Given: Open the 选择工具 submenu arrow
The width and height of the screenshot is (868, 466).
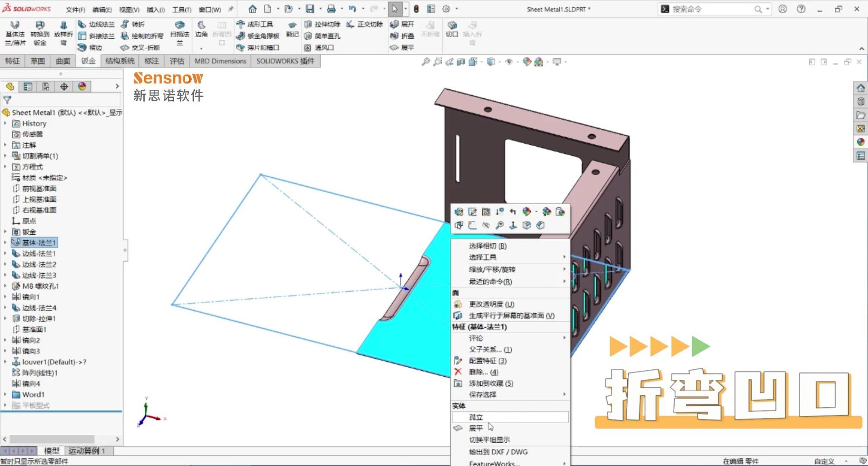Looking at the screenshot, I should click(x=564, y=257).
